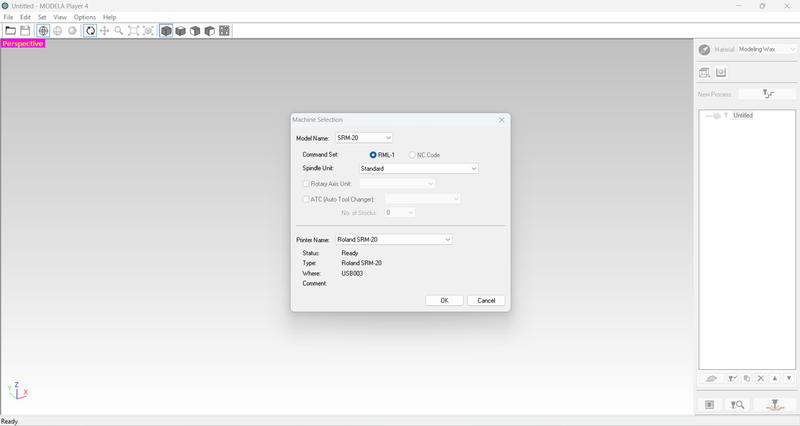The height and width of the screenshot is (426, 800).
Task: Activate the Rotate view tool
Action: pyautogui.click(x=90, y=31)
